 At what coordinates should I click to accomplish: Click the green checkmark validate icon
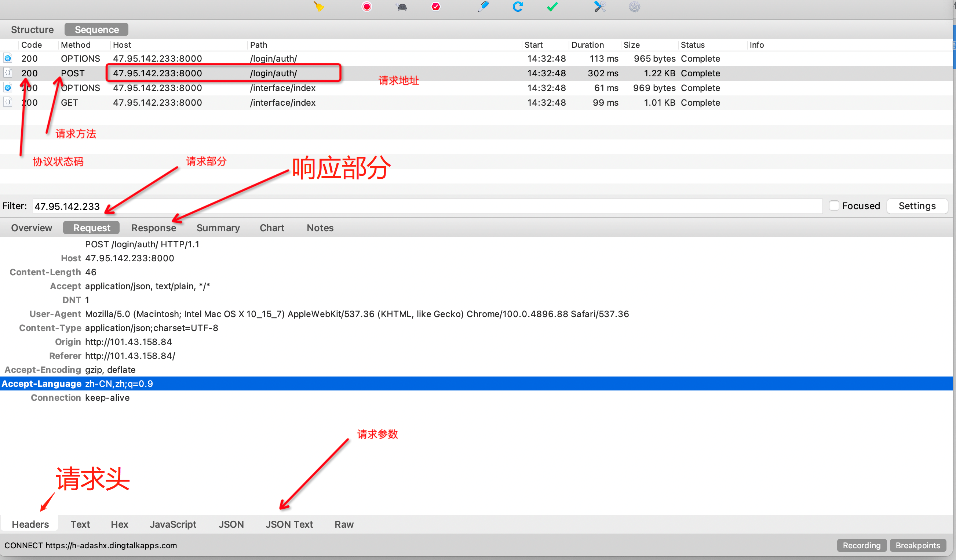click(x=552, y=7)
